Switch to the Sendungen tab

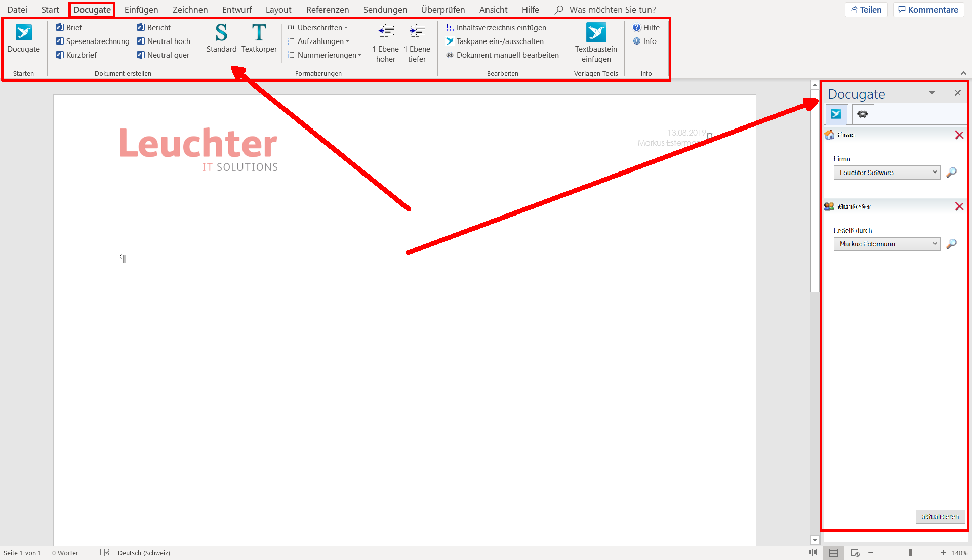tap(385, 10)
